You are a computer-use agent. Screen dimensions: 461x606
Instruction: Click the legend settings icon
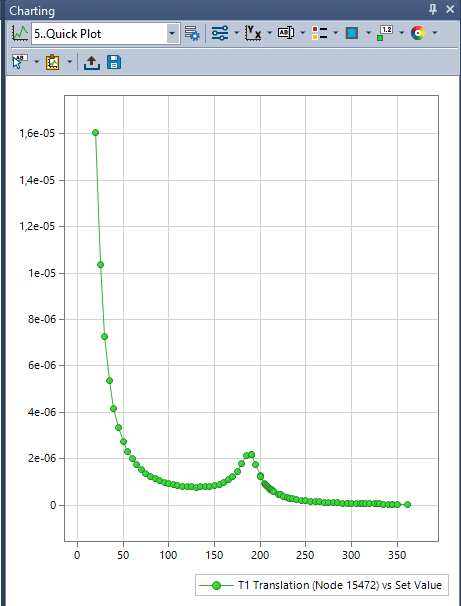click(x=320, y=33)
